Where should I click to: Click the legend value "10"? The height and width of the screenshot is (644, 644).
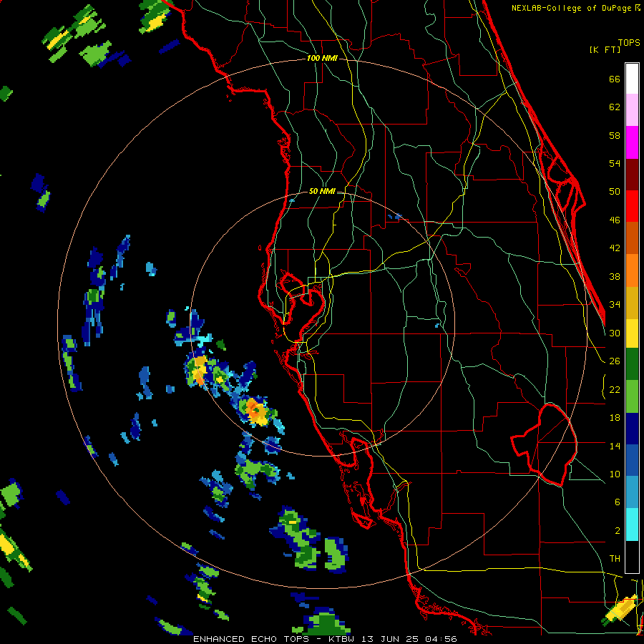pyautogui.click(x=615, y=474)
